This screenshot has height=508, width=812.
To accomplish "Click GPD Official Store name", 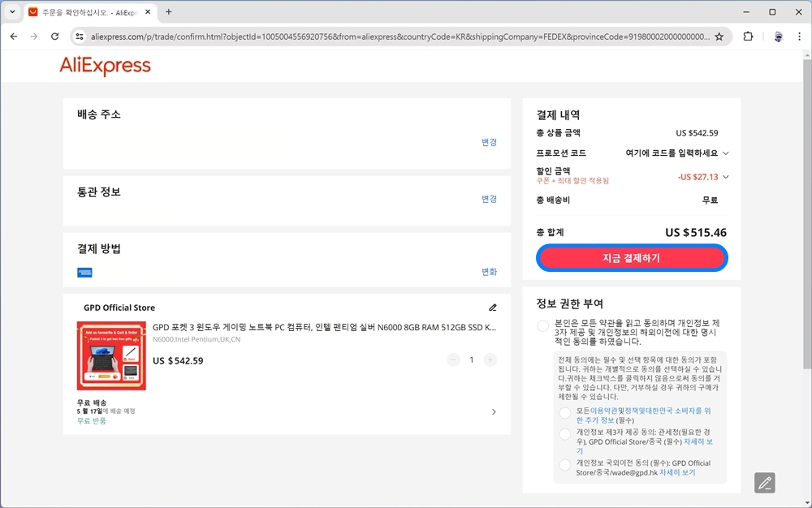I will pyautogui.click(x=119, y=308).
